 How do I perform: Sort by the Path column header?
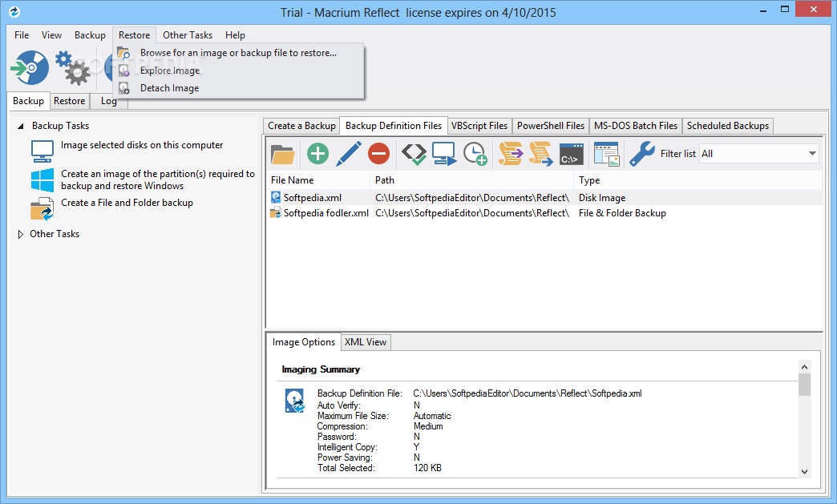(472, 180)
